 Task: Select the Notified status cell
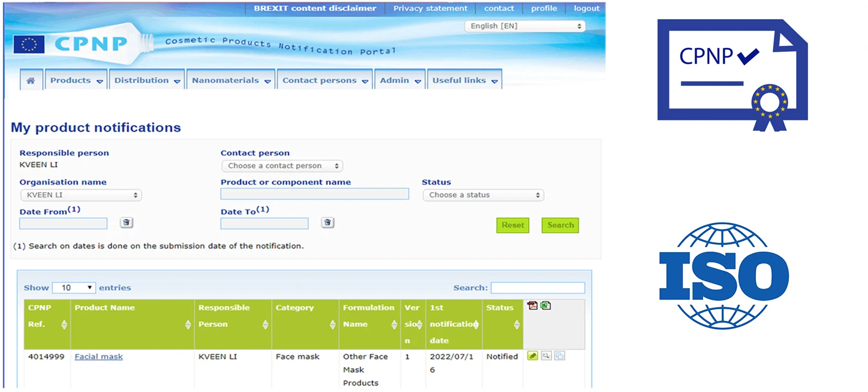tap(502, 357)
